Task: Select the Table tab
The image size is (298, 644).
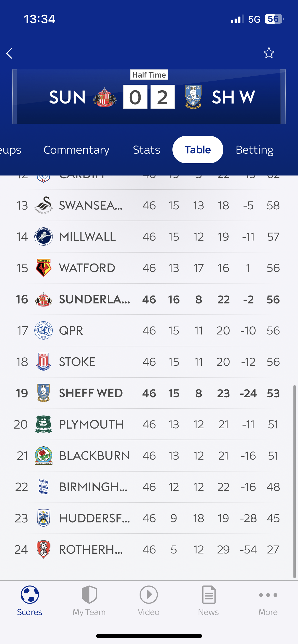Action: coord(198,150)
